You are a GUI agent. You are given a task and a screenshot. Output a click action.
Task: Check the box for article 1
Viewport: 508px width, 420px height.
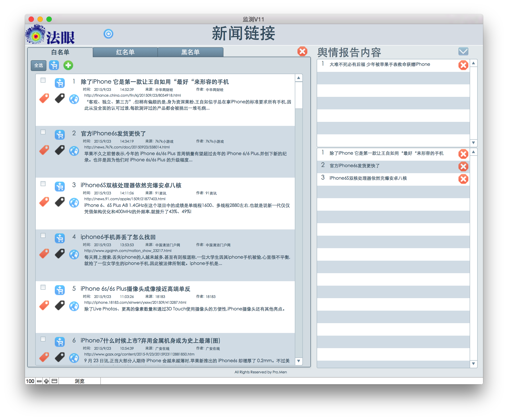click(x=43, y=80)
